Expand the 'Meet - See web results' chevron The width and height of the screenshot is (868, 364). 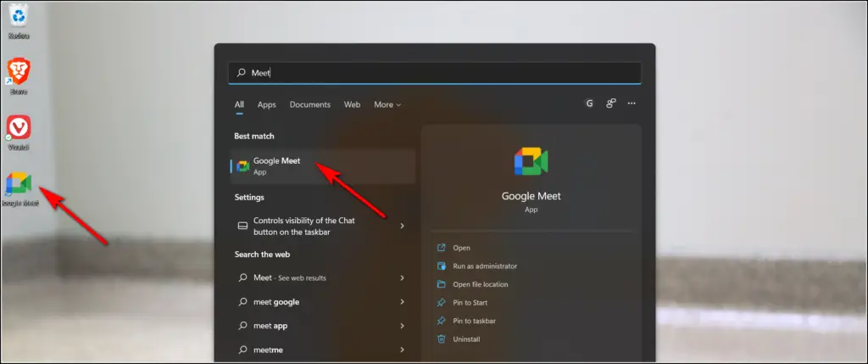pos(403,278)
